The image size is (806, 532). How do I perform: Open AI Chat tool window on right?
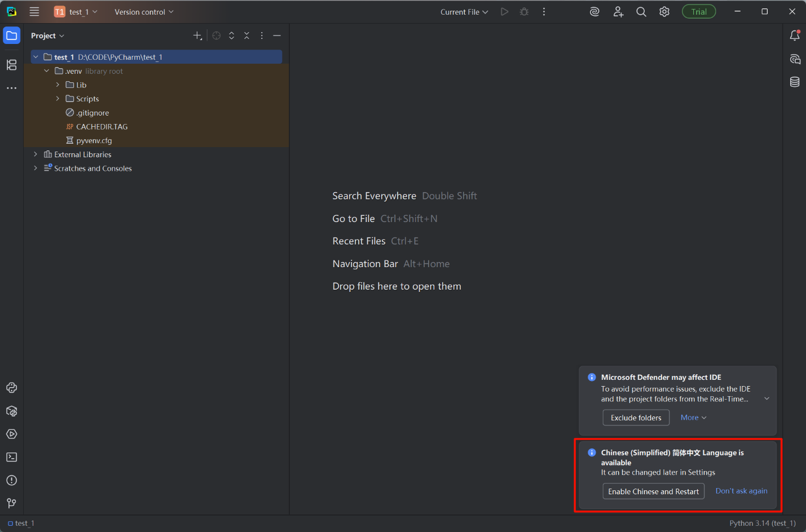795,59
